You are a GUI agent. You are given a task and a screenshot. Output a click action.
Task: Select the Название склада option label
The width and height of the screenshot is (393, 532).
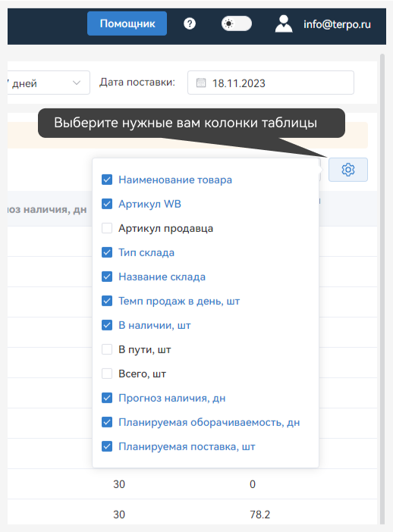coord(162,277)
